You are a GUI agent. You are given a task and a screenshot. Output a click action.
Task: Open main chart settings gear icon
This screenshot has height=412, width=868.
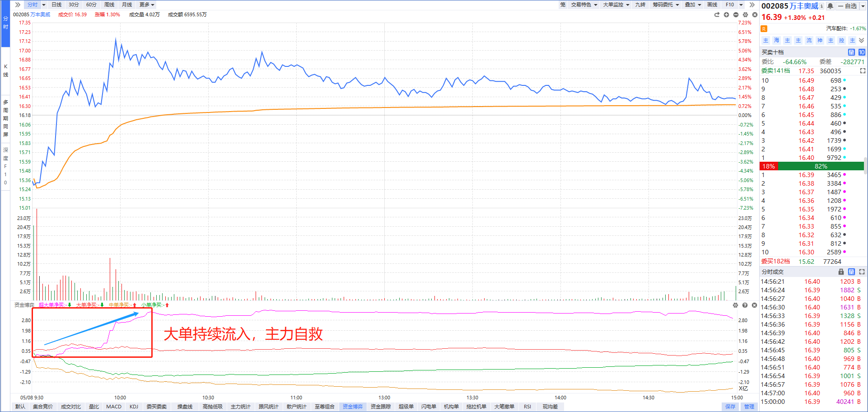tap(745, 15)
